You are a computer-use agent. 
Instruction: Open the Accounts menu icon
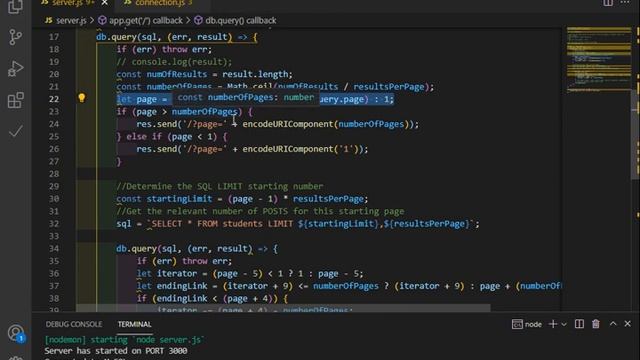click(16, 333)
